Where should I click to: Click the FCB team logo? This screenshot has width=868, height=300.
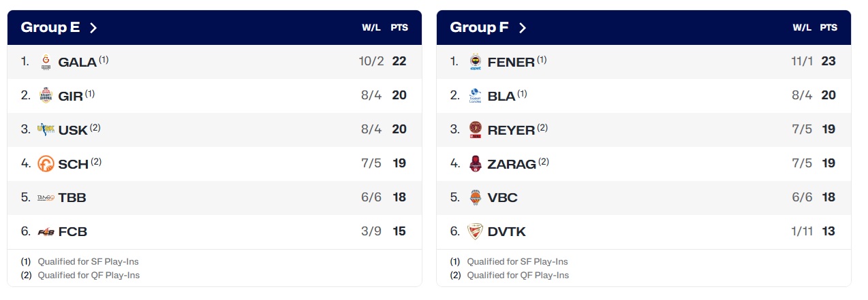[46, 231]
